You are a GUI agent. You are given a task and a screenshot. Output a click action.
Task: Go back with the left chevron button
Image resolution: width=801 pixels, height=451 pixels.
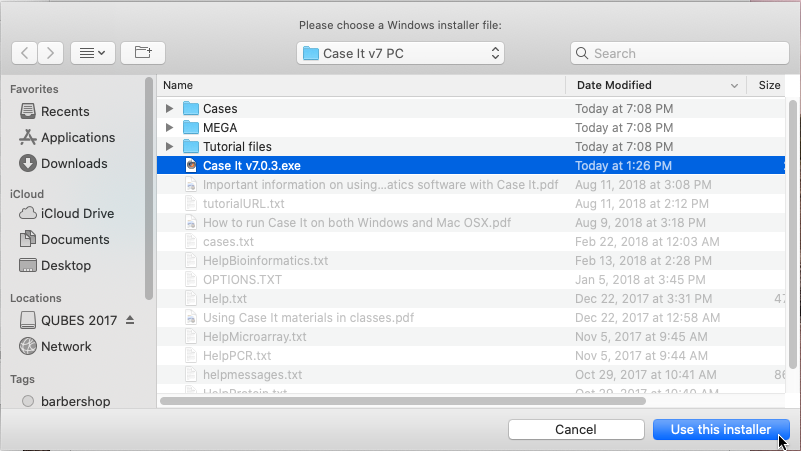point(24,53)
